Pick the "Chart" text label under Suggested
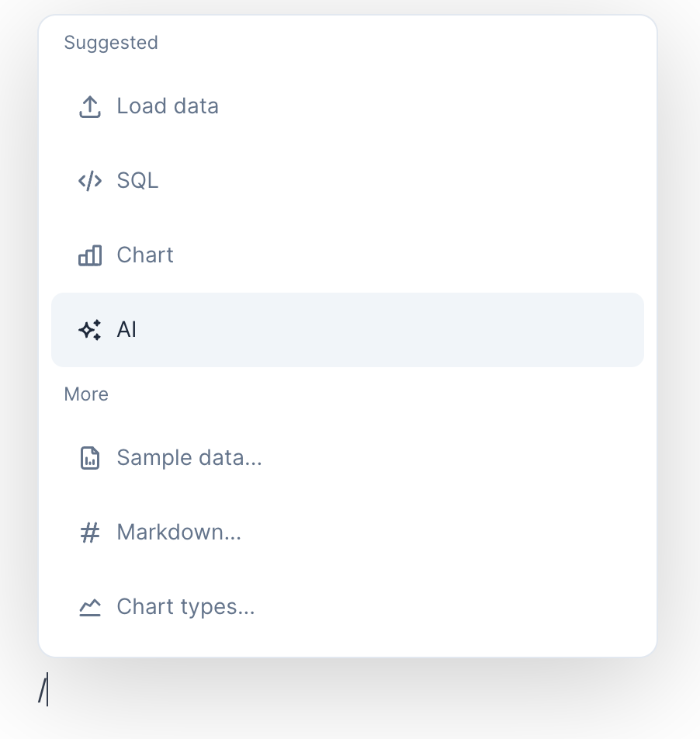The image size is (700, 739). (145, 255)
